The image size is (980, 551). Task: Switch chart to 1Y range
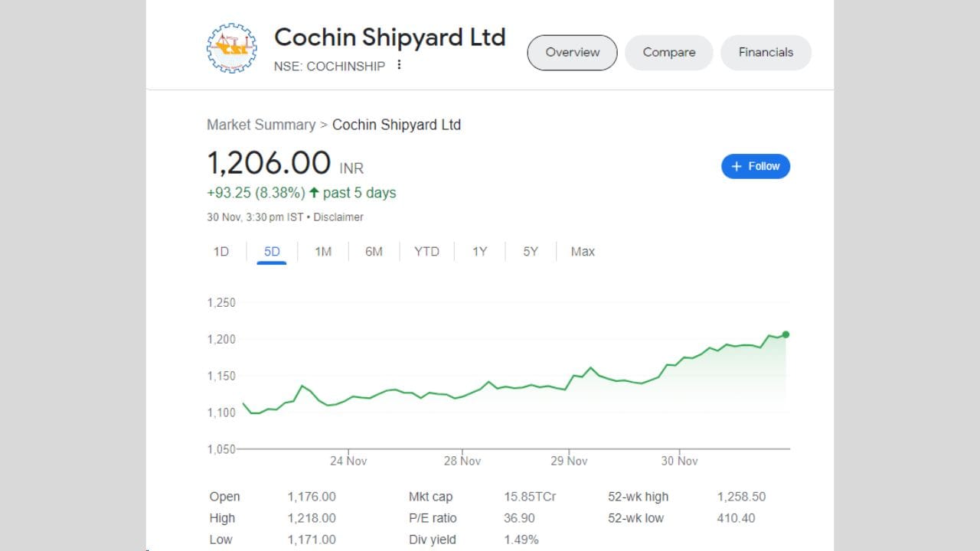coord(479,252)
